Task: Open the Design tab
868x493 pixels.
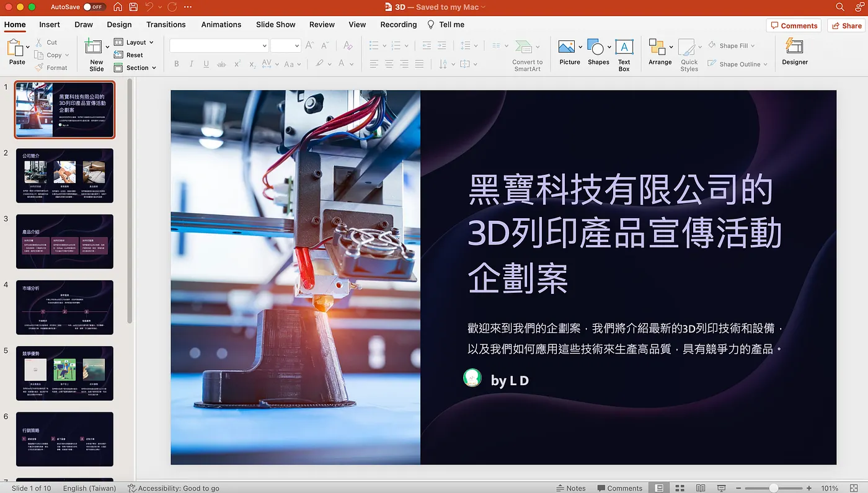Action: (119, 24)
